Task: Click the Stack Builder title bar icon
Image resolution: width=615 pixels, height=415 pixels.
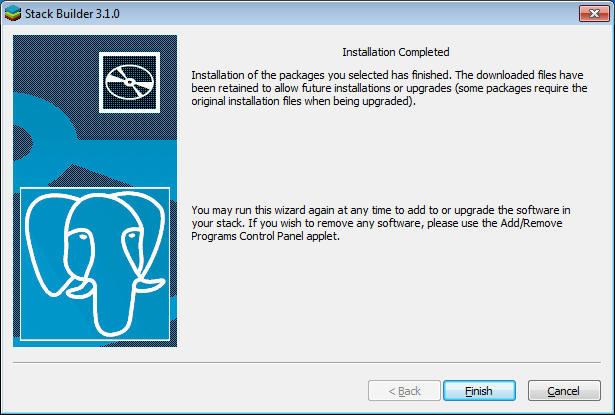Action: 13,13
